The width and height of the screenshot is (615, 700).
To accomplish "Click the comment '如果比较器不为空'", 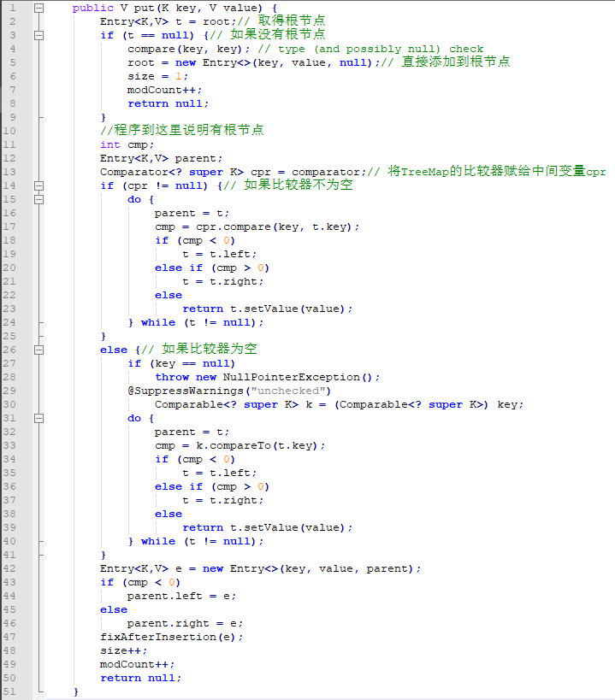I will coord(299,185).
